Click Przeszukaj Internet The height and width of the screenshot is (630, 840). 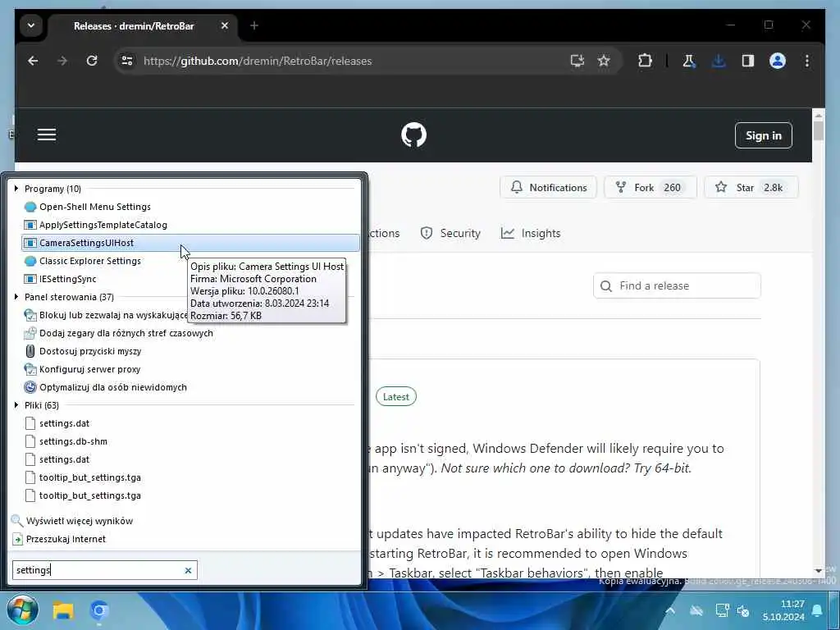[x=66, y=539]
